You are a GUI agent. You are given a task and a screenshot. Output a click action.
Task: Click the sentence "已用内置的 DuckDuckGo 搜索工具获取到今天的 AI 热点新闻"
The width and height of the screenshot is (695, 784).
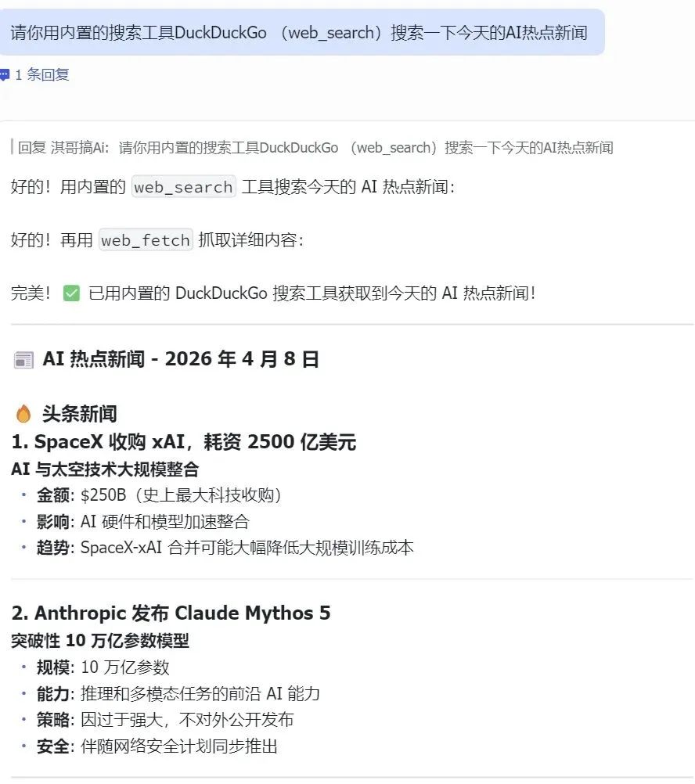pyautogui.click(x=312, y=293)
